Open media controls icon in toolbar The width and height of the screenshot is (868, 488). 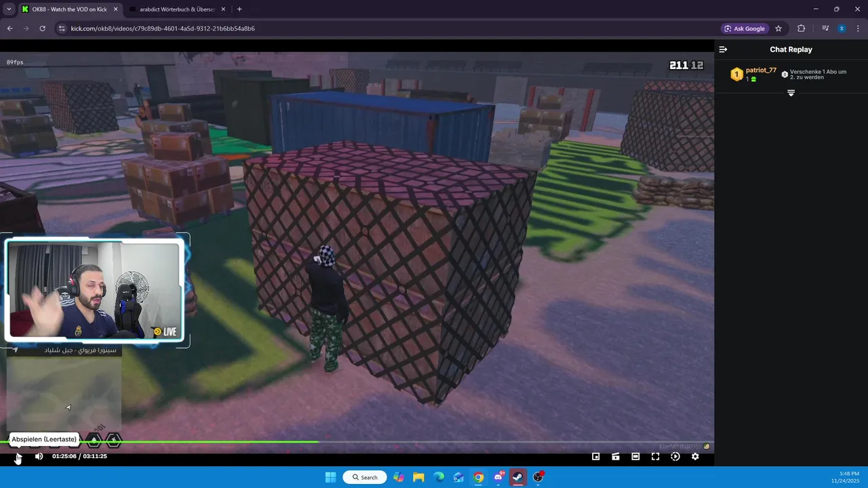tap(825, 28)
